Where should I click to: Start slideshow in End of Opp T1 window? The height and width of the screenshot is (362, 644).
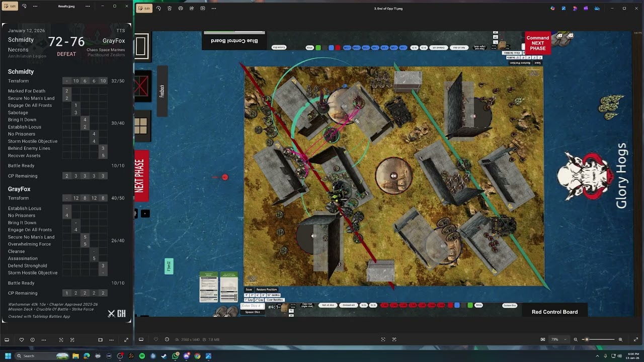coord(203,8)
